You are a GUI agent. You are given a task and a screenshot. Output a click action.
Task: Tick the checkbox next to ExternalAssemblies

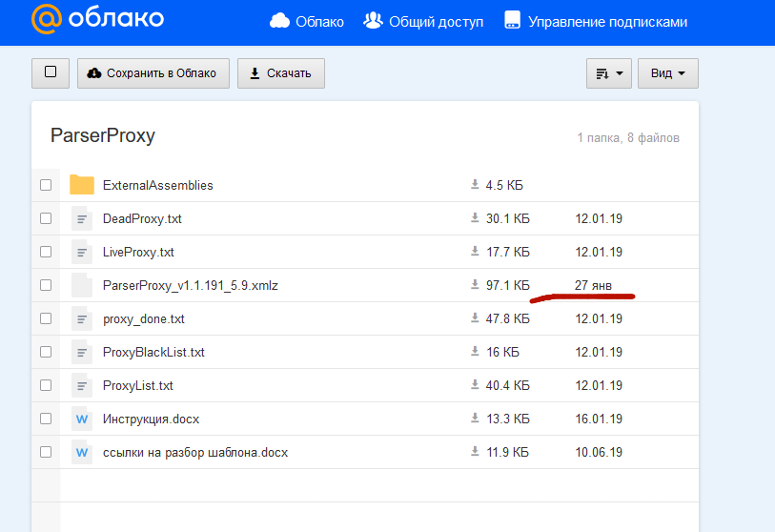coord(46,185)
